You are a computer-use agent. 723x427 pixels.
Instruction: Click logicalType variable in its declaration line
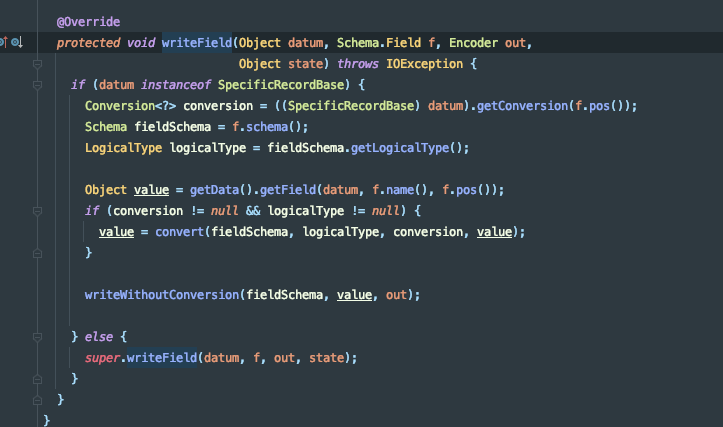point(207,148)
